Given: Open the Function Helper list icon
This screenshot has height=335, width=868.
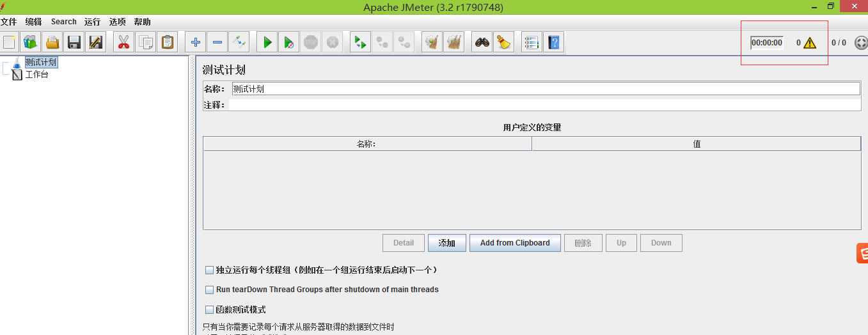Looking at the screenshot, I should (x=532, y=43).
